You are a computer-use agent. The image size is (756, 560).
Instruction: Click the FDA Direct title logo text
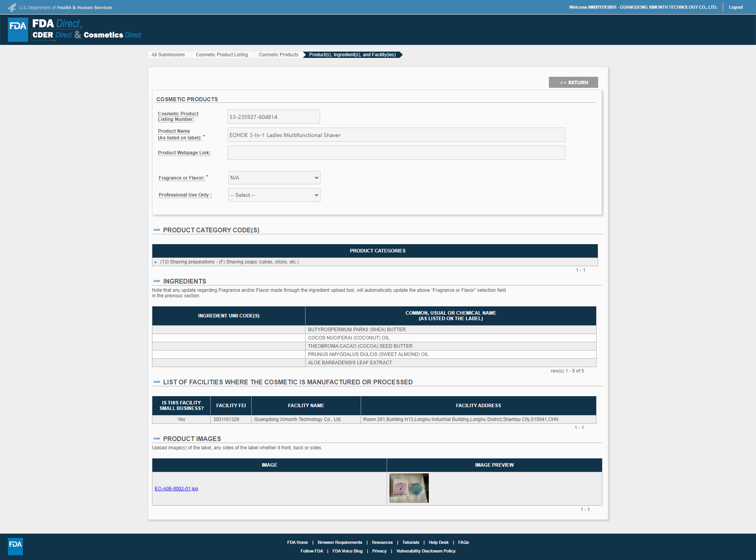[x=57, y=24]
